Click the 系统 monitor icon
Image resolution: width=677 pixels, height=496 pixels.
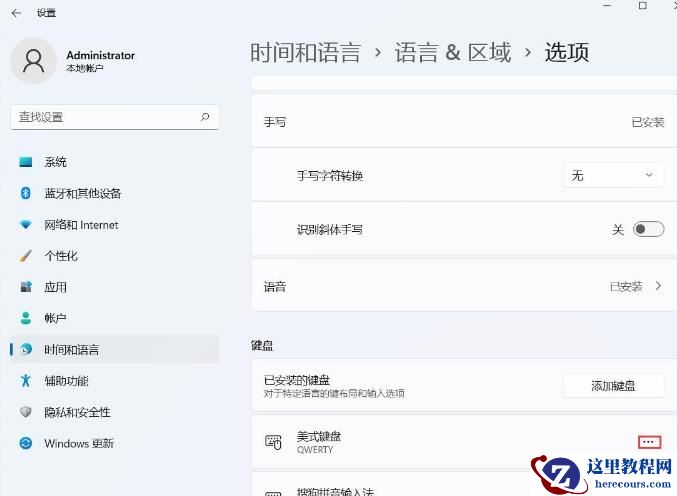pos(25,162)
